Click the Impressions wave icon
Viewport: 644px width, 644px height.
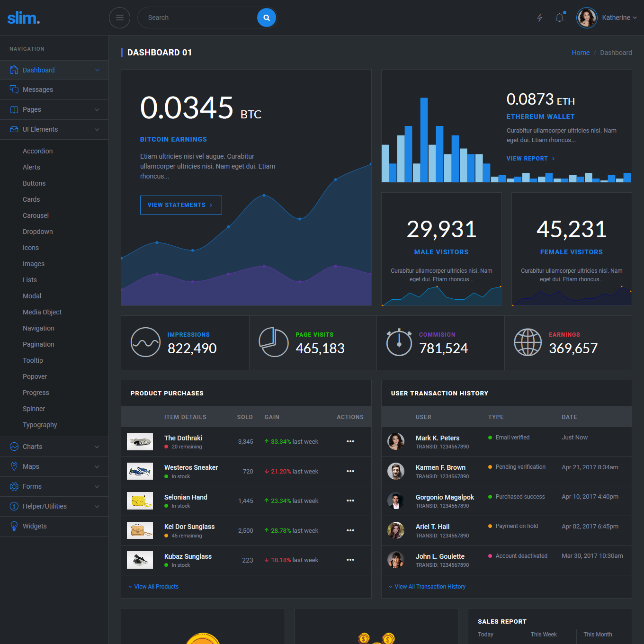coord(145,342)
